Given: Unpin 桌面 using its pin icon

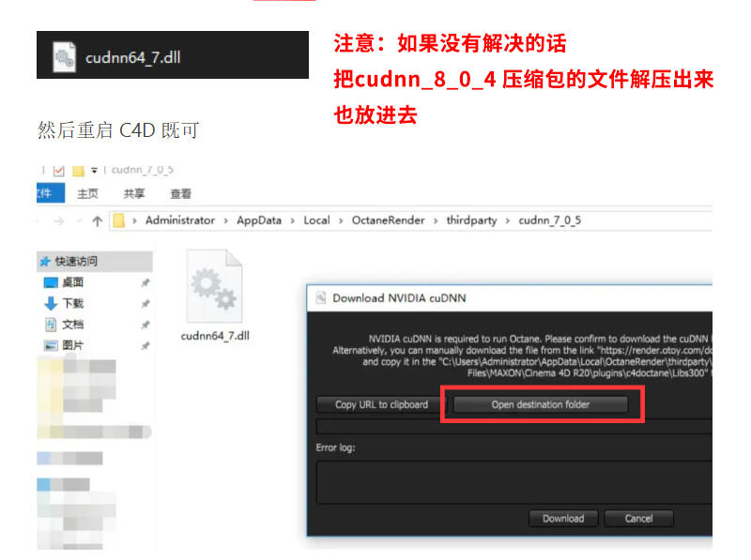Looking at the screenshot, I should point(146,283).
